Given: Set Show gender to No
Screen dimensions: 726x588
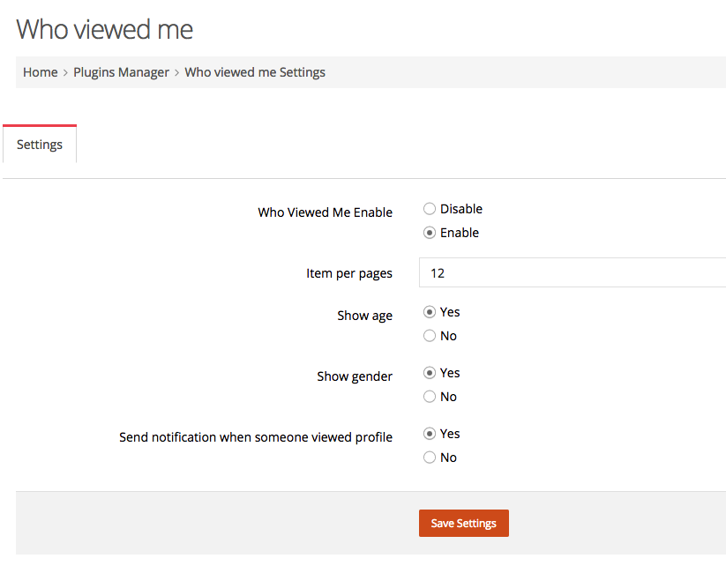Looking at the screenshot, I should 430,397.
